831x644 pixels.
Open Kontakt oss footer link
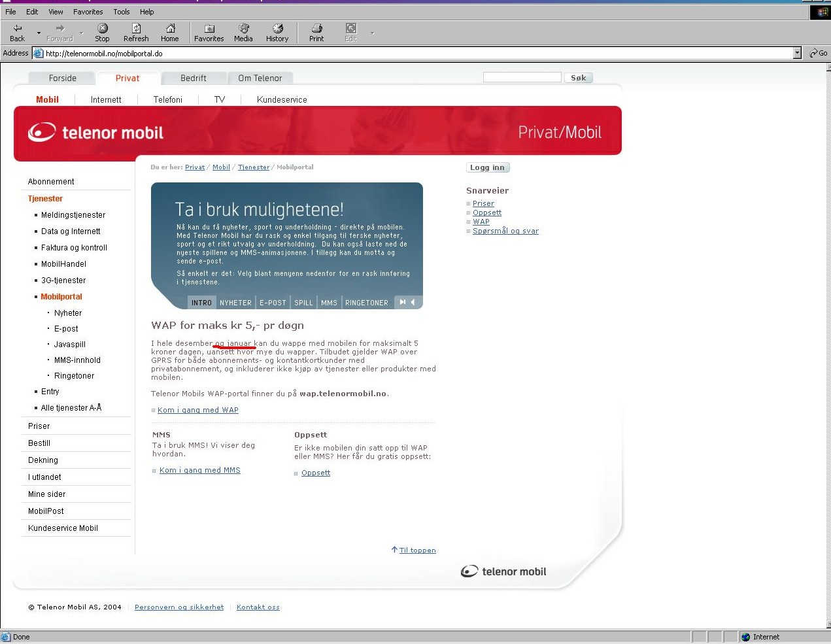click(x=258, y=607)
